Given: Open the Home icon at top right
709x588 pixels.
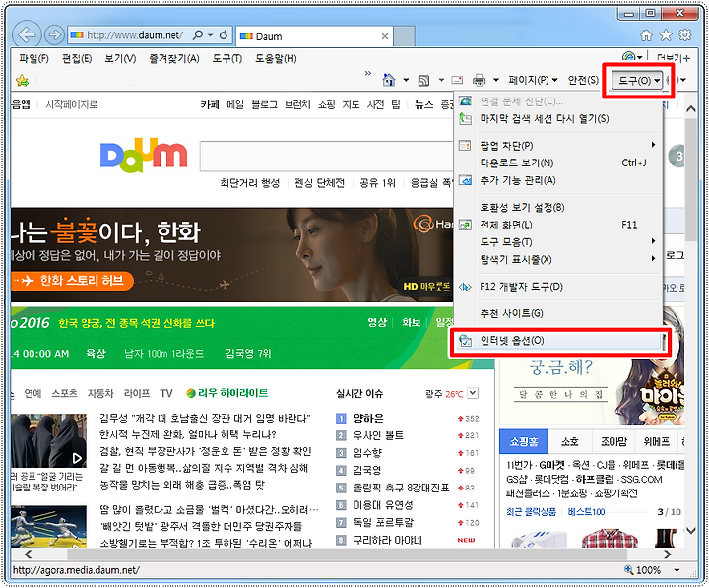Looking at the screenshot, I should (647, 35).
